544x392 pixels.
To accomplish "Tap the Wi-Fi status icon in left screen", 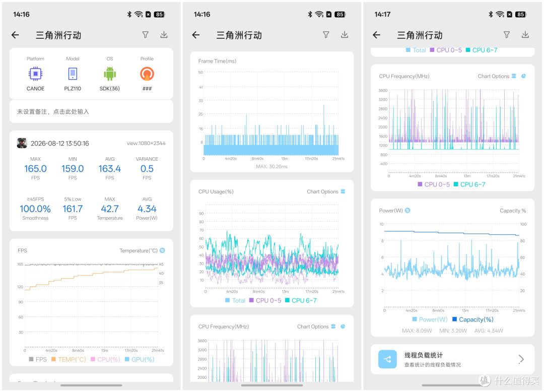I will [139, 14].
